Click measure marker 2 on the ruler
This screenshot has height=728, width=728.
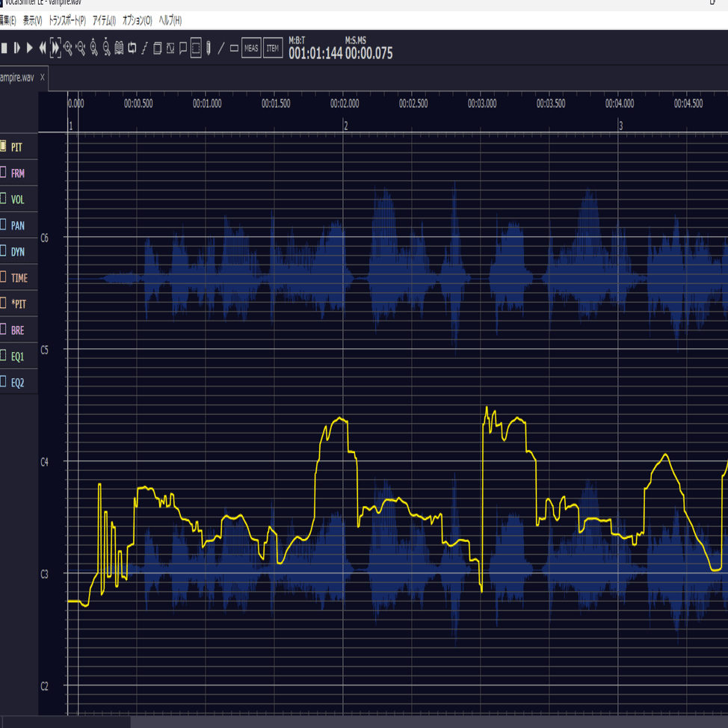click(346, 126)
